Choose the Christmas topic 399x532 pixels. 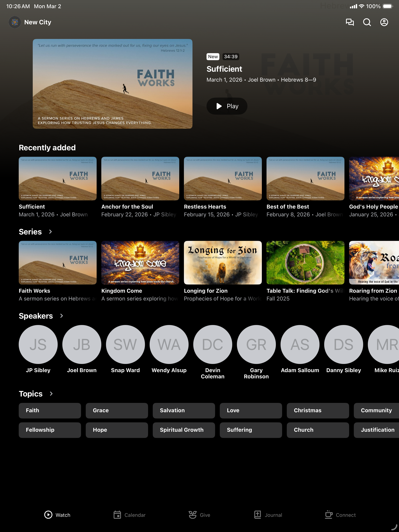pyautogui.click(x=318, y=410)
